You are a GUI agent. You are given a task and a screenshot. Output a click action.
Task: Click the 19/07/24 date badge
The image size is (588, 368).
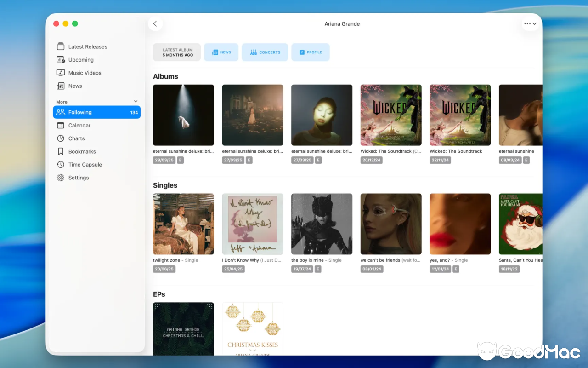click(303, 269)
